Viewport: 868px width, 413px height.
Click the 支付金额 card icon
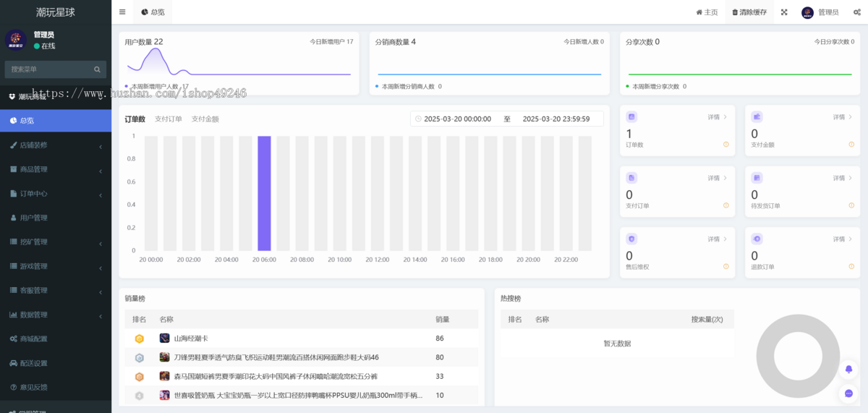tap(757, 116)
